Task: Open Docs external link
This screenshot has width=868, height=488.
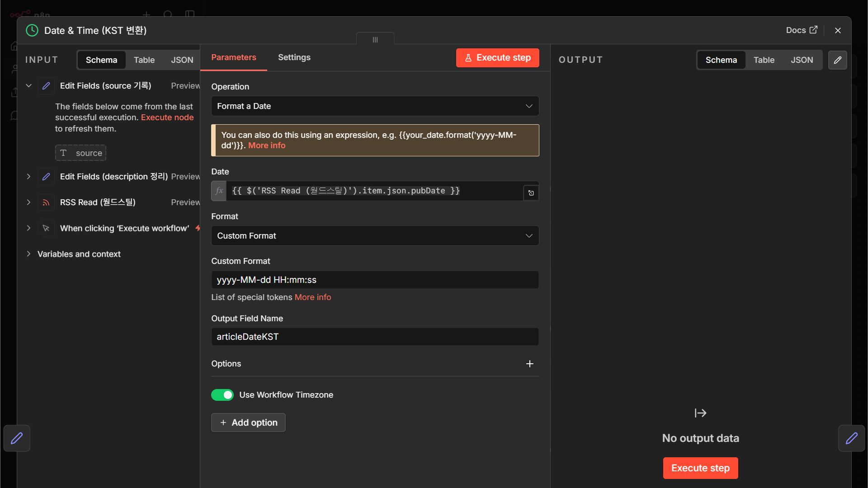Action: click(x=802, y=30)
